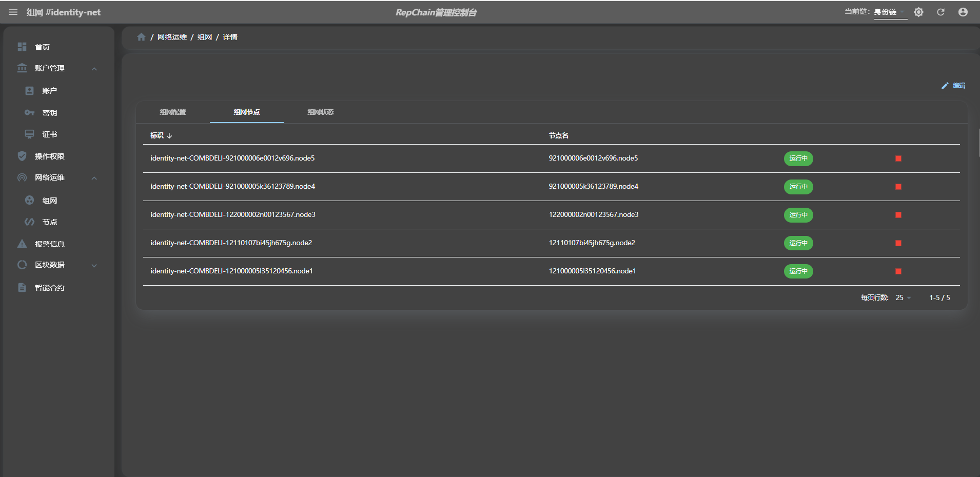Switch to the 组网节点 tab
The width and height of the screenshot is (980, 477).
247,112
